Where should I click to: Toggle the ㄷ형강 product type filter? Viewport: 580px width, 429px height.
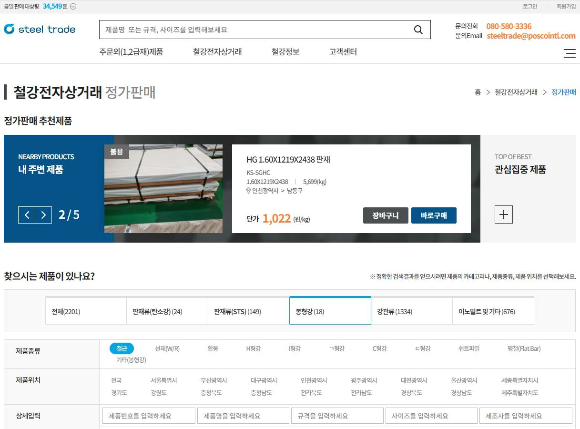tap(423, 348)
